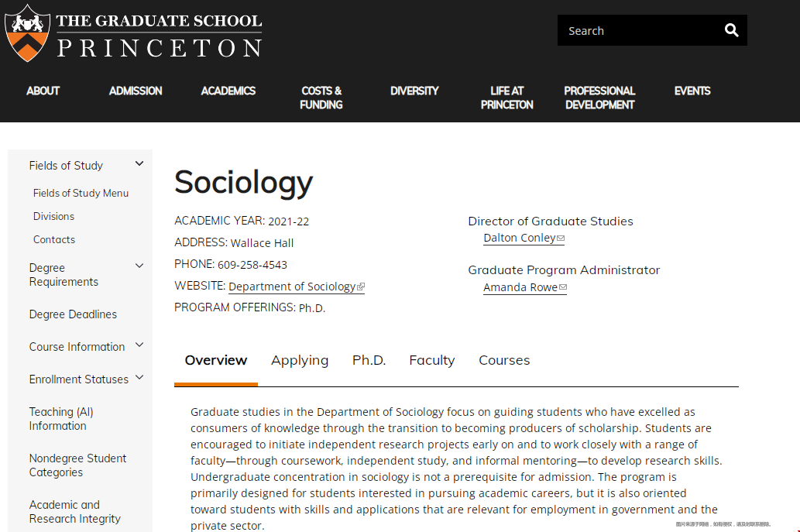Open the Professional Development menu
Screen dimensions: 800x532
(600, 98)
